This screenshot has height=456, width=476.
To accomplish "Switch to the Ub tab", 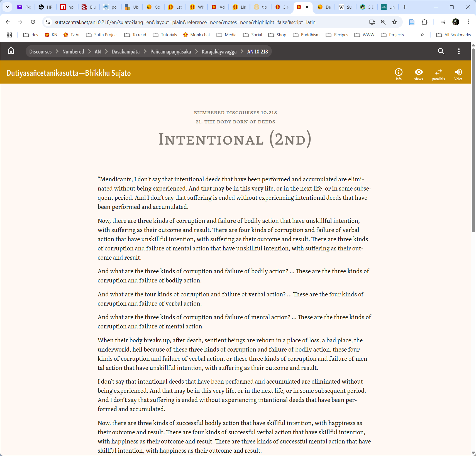I will point(132,7).
